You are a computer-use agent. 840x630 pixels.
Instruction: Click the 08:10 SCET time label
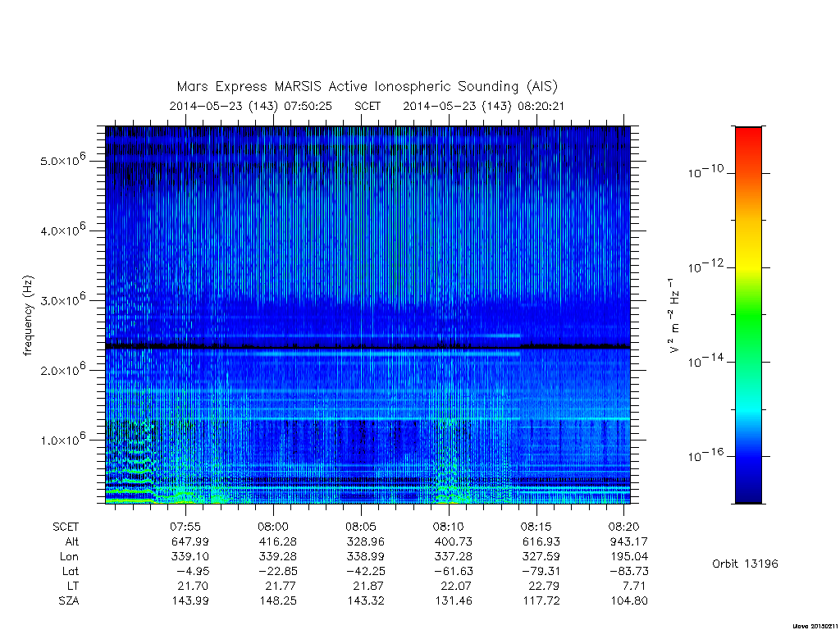click(449, 527)
